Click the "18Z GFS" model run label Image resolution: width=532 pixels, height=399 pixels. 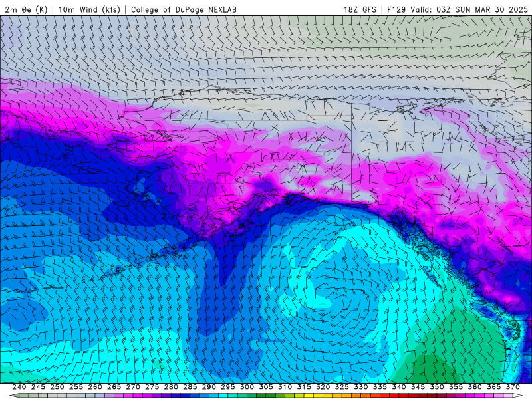(360, 9)
